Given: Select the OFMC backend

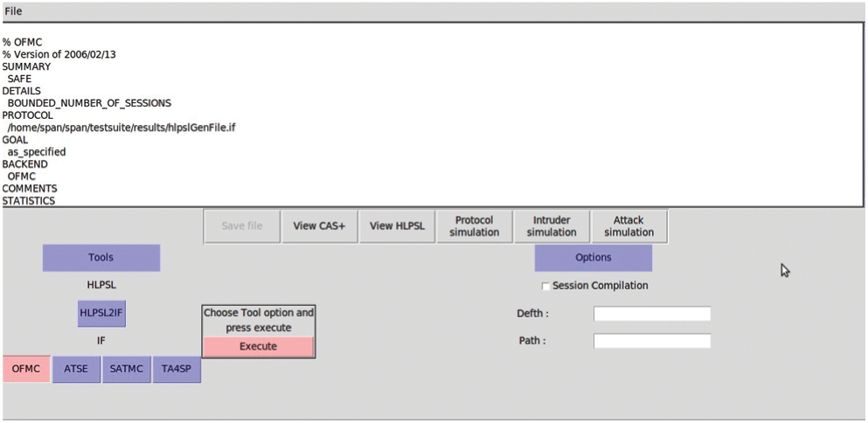Looking at the screenshot, I should tap(26, 369).
